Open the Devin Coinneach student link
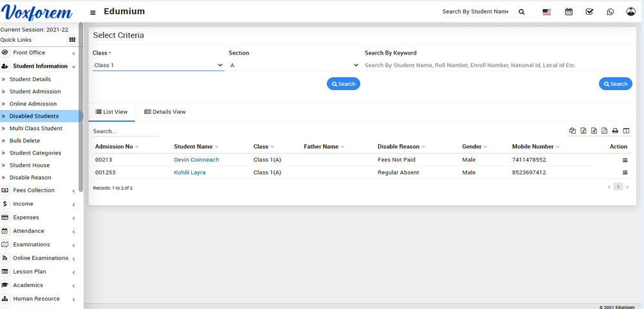Screen dimensions: 644x309 pos(196,160)
